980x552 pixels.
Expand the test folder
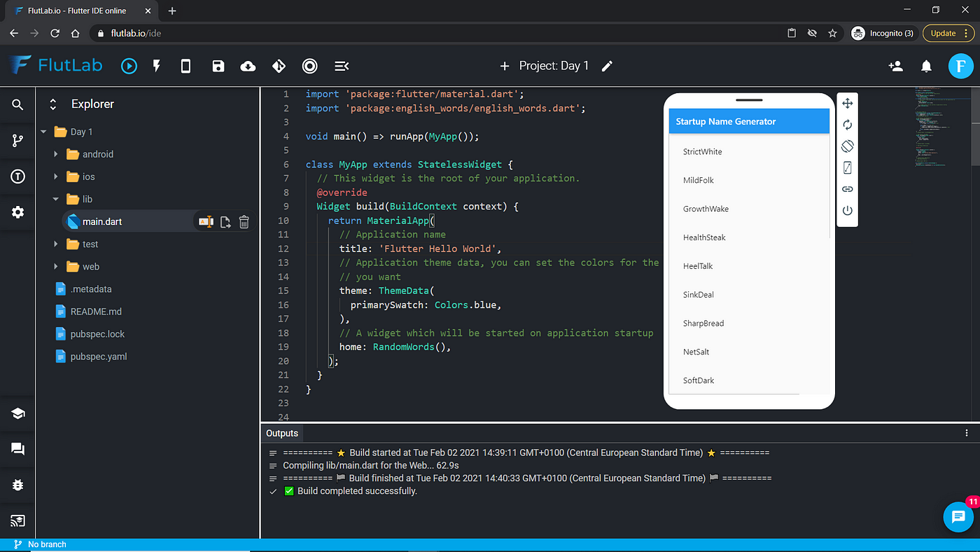(x=56, y=244)
